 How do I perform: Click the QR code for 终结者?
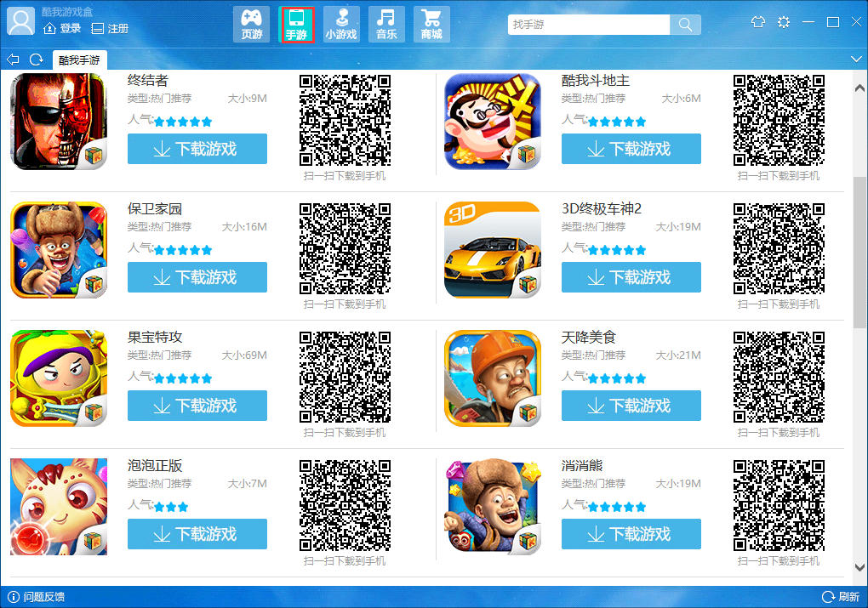(x=345, y=121)
